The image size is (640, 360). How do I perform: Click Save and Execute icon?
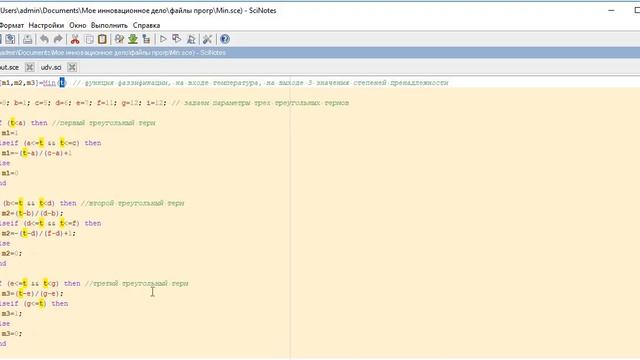[177, 39]
